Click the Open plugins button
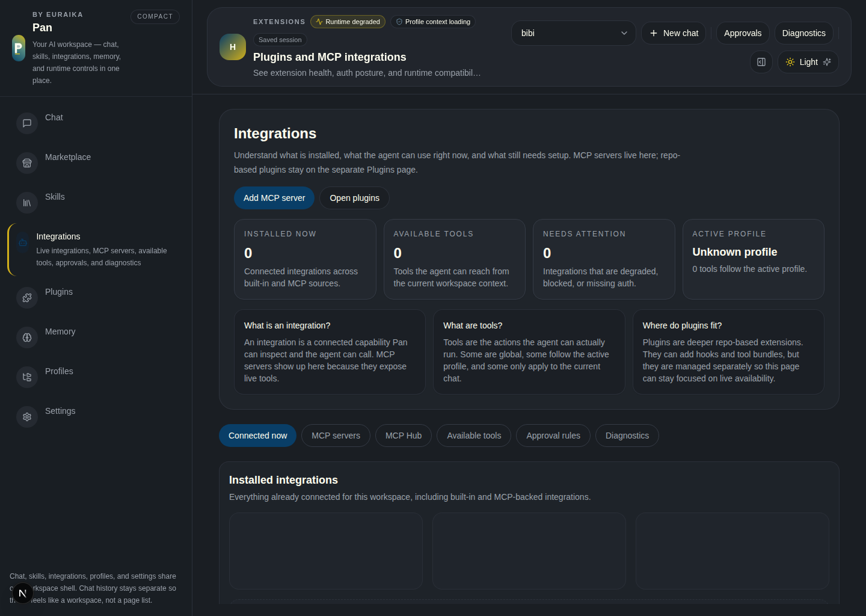Screen dimensions: 866x616 coord(354,198)
